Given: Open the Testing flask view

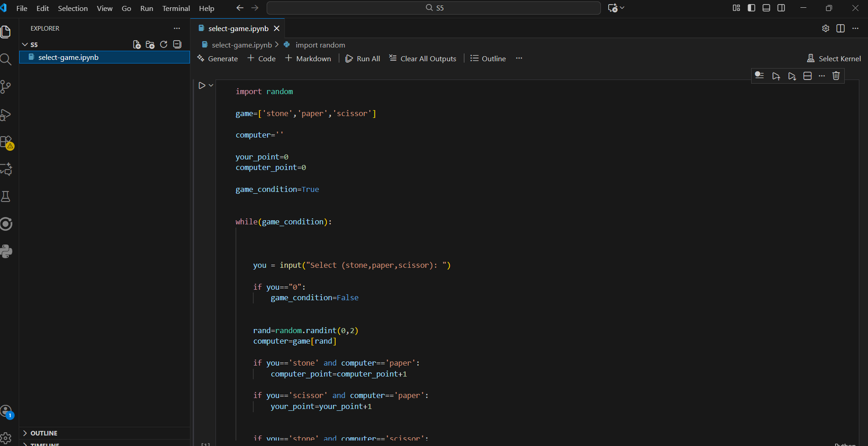Looking at the screenshot, I should 6,197.
